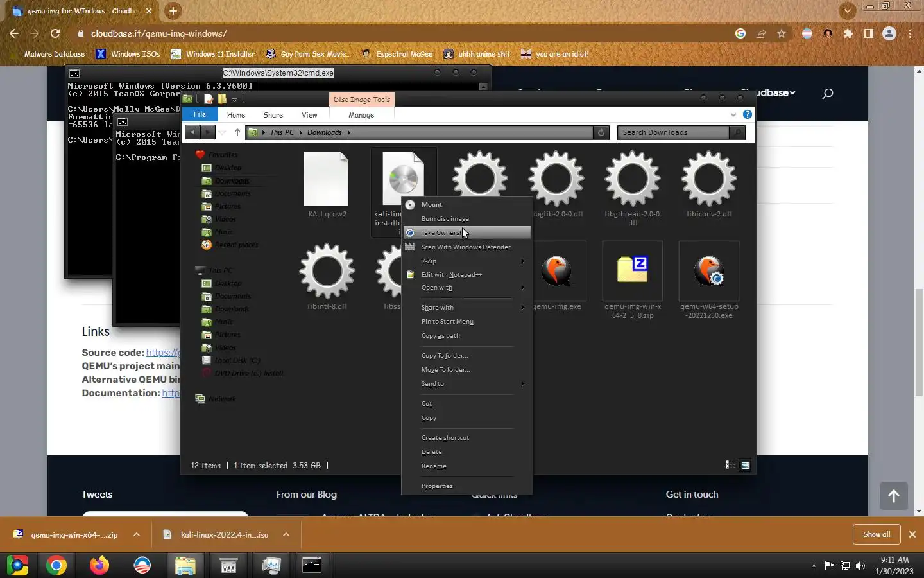Screen dimensions: 924x578
Task: Open Firefox from the taskbar
Action: 99,565
